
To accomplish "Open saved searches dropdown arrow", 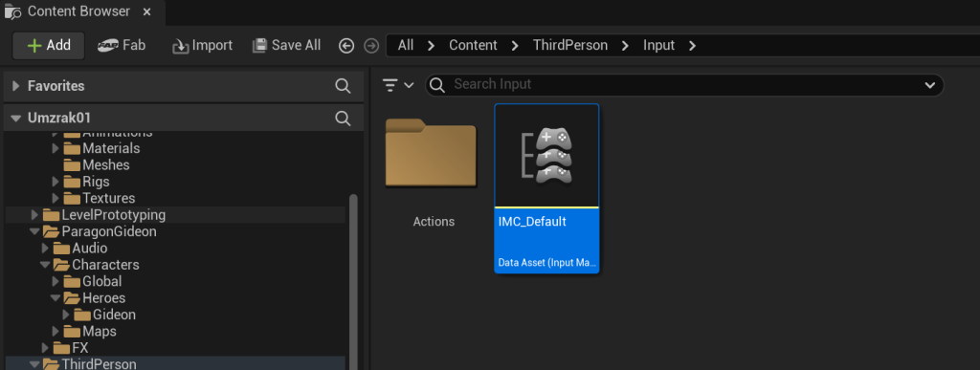I will click(929, 85).
